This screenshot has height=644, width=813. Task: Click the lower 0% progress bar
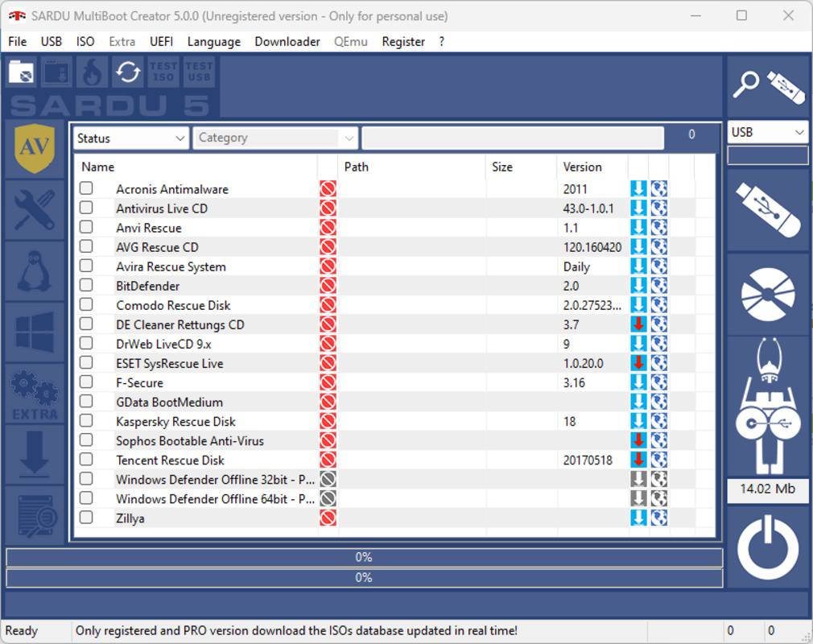click(364, 578)
